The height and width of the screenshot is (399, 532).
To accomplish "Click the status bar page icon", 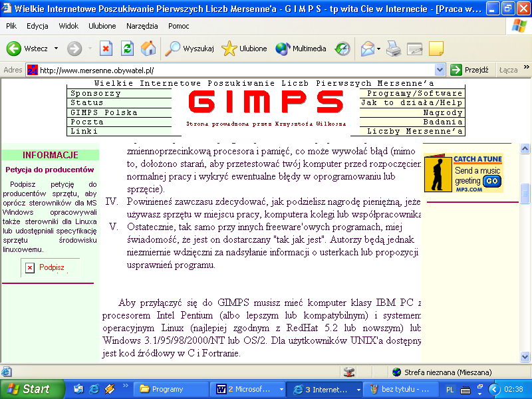I will [x=7, y=372].
